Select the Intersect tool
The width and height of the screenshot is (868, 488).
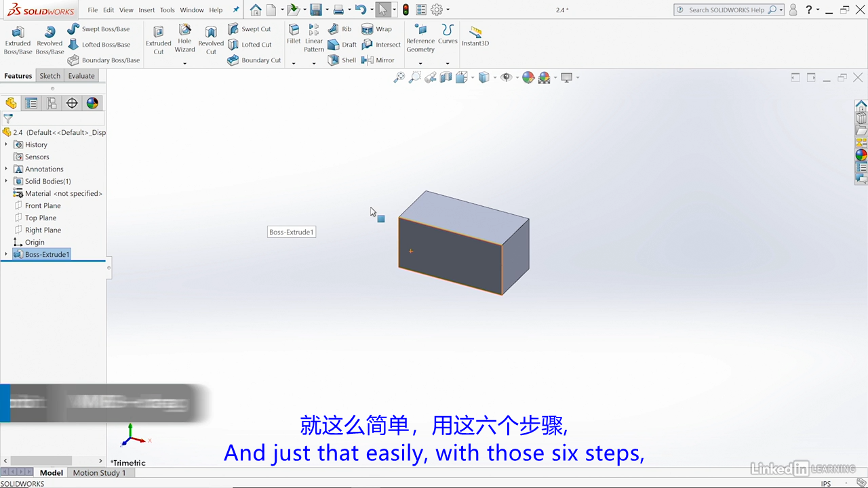click(x=381, y=45)
